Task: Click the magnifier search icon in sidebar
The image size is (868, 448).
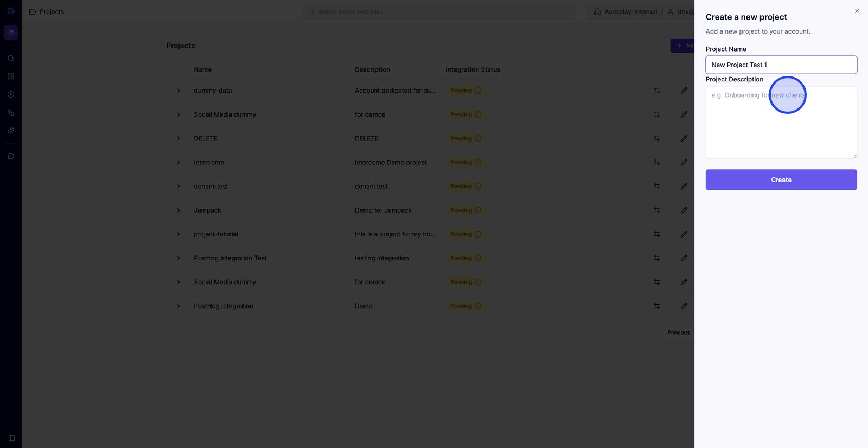Action: point(11,59)
